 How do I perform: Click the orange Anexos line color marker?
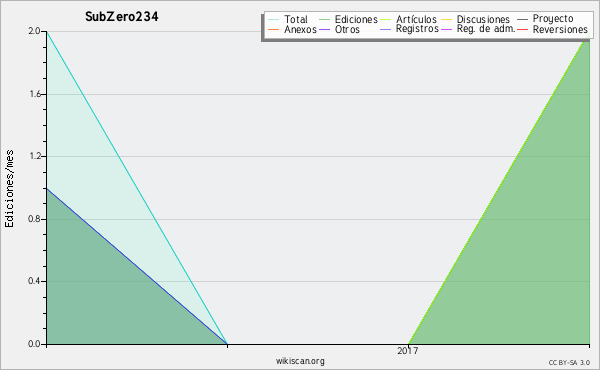[274, 29]
